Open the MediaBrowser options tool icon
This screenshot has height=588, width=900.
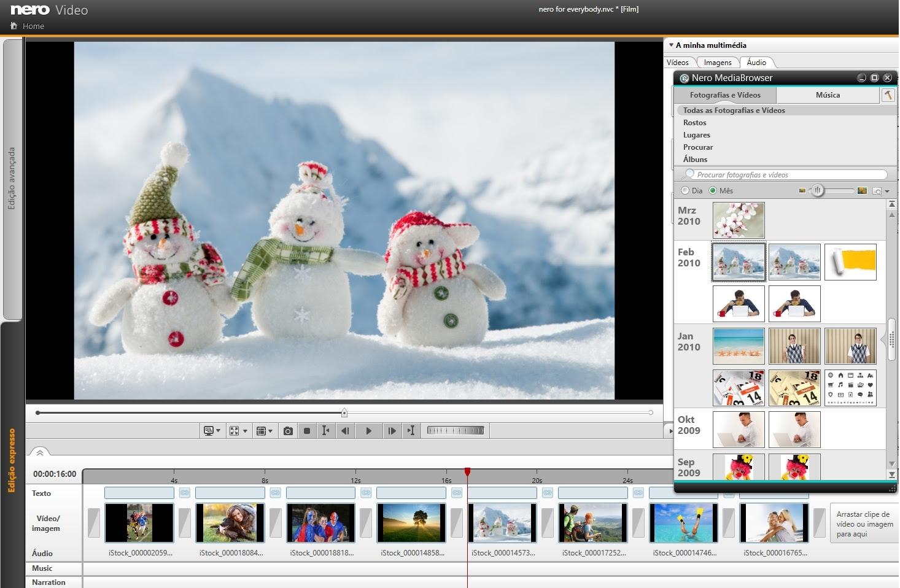[x=888, y=95]
